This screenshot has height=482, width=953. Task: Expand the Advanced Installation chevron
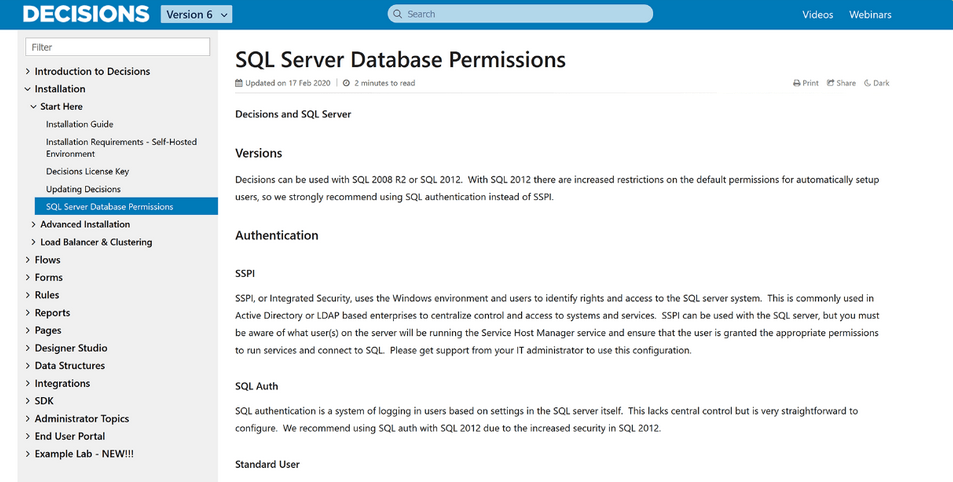(x=33, y=224)
